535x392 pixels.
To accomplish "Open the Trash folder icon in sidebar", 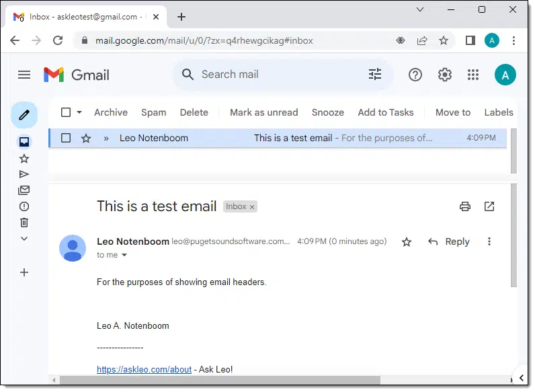I will click(24, 224).
